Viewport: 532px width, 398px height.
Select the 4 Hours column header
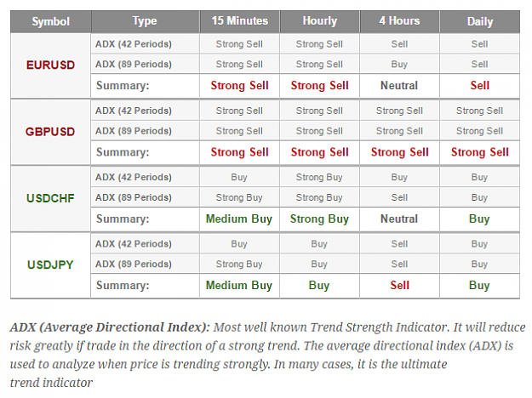pos(400,21)
